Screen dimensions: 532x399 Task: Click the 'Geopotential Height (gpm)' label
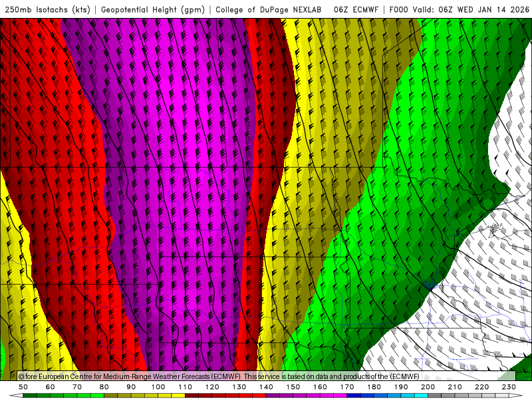153,9
